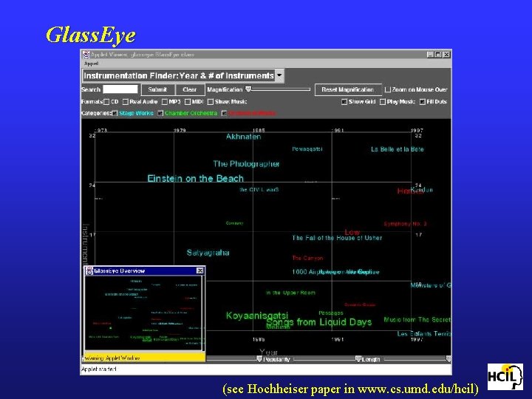This screenshot has height=399, width=532.
Task: Select The Canyon label
Action: (x=307, y=258)
